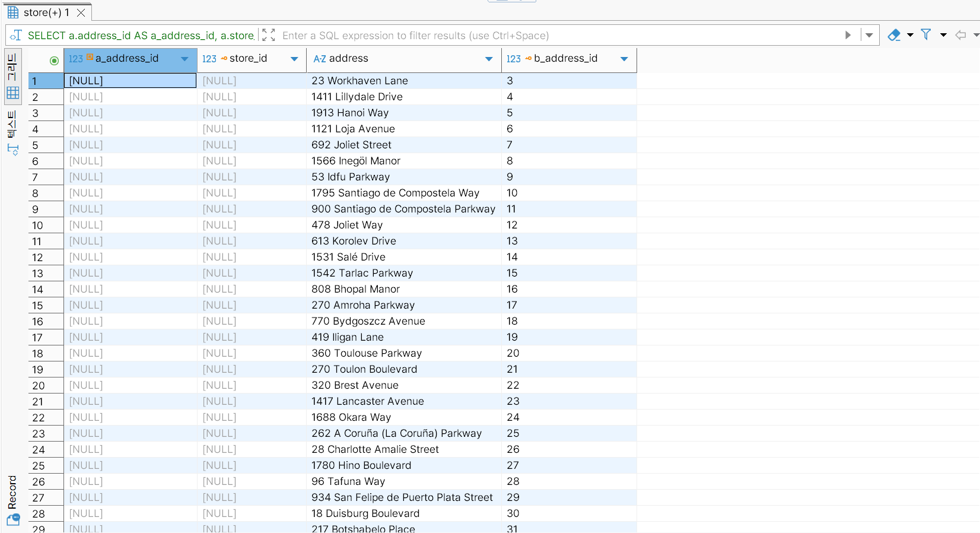Expand filter history dropdown arrow

coord(869,36)
